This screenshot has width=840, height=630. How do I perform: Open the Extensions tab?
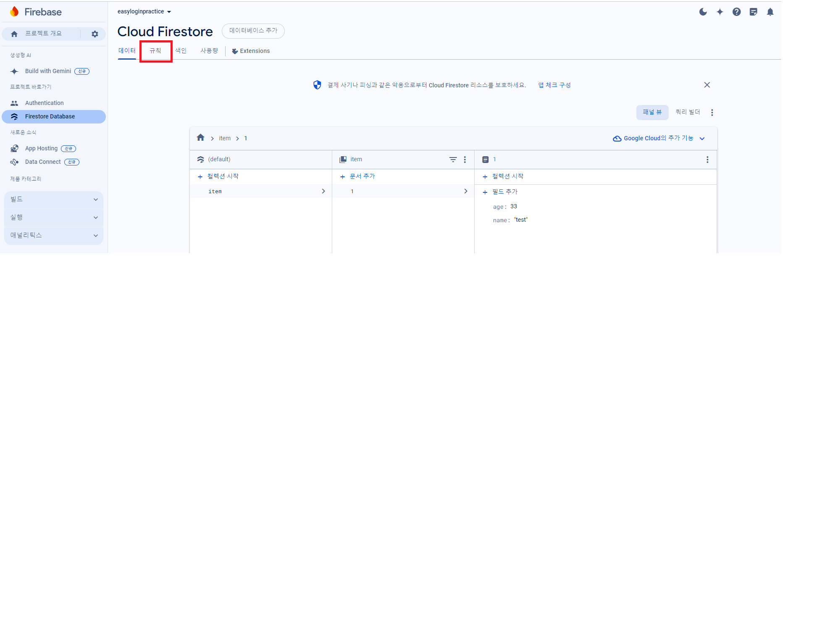[251, 51]
